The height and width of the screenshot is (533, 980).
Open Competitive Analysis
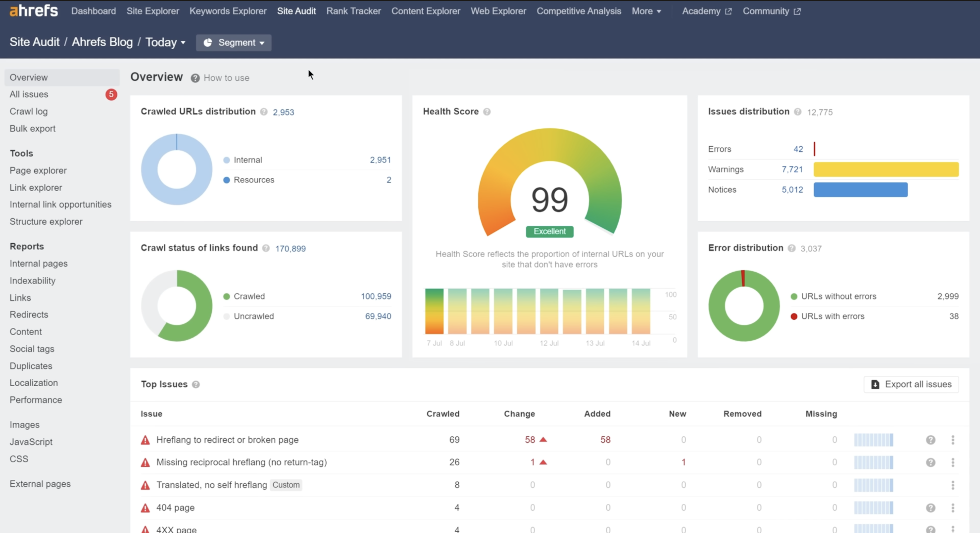point(578,11)
